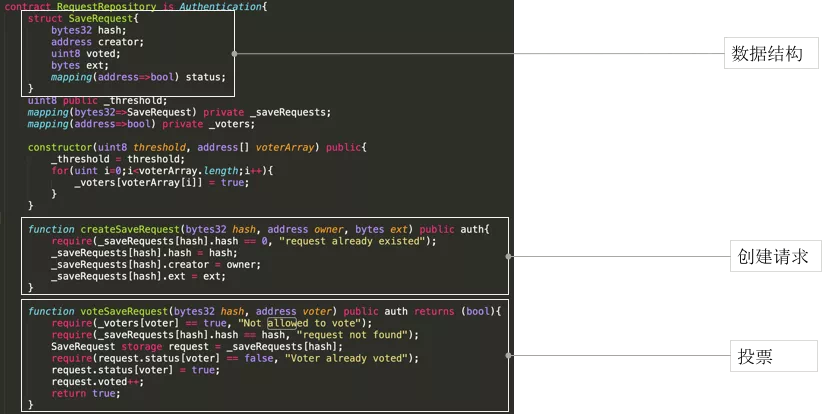Click '_saveRequests[hash].ext = ext;' line
822x414 pixels.
click(138, 276)
